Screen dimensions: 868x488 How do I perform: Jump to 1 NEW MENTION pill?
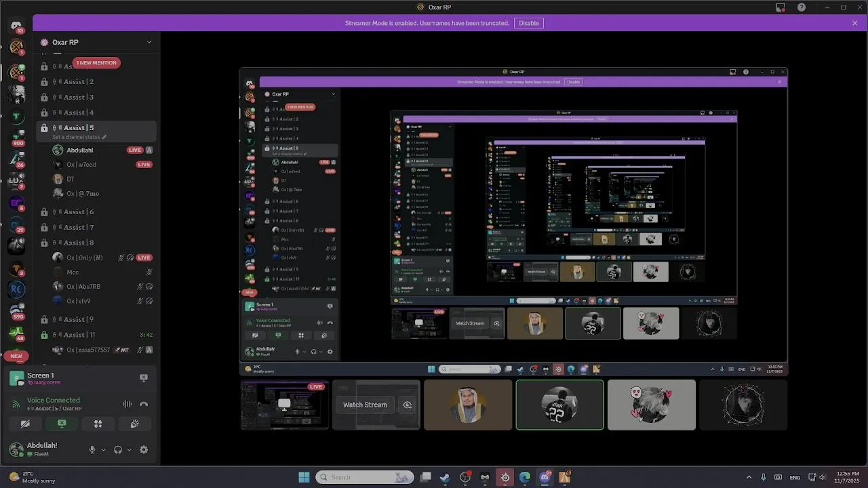pyautogui.click(x=96, y=63)
